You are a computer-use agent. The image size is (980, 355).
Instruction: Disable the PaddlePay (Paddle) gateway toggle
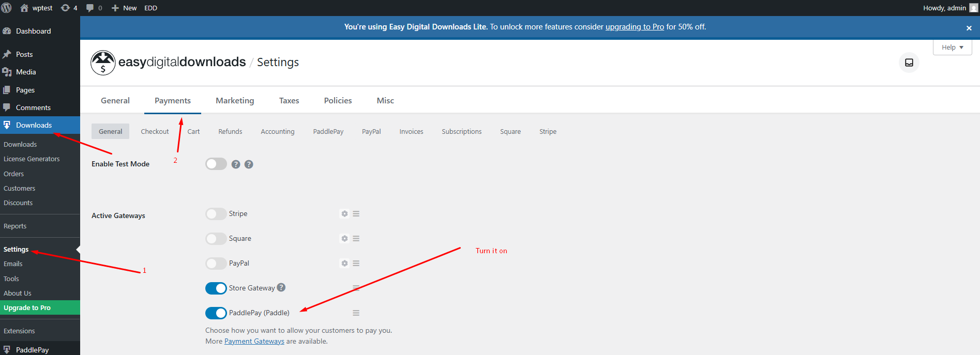click(216, 313)
